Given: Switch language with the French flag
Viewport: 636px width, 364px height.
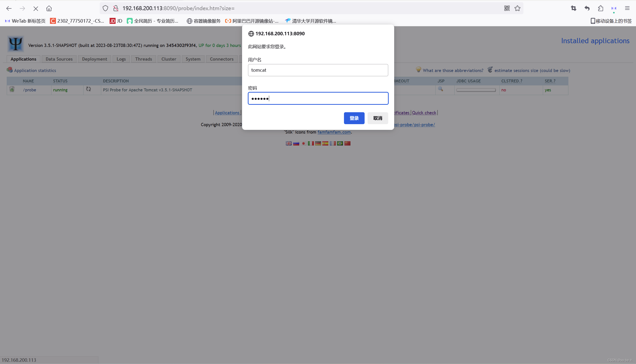Looking at the screenshot, I should tap(333, 143).
